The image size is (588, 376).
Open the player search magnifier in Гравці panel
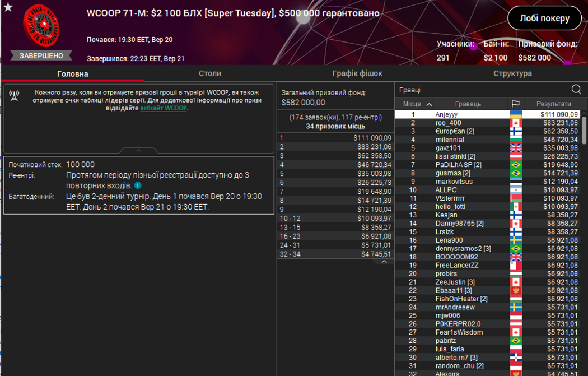click(576, 89)
